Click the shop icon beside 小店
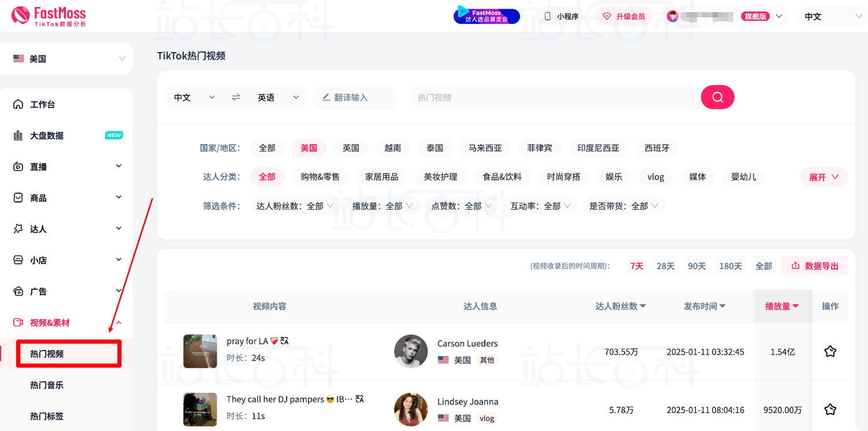The width and height of the screenshot is (868, 431). [x=18, y=260]
